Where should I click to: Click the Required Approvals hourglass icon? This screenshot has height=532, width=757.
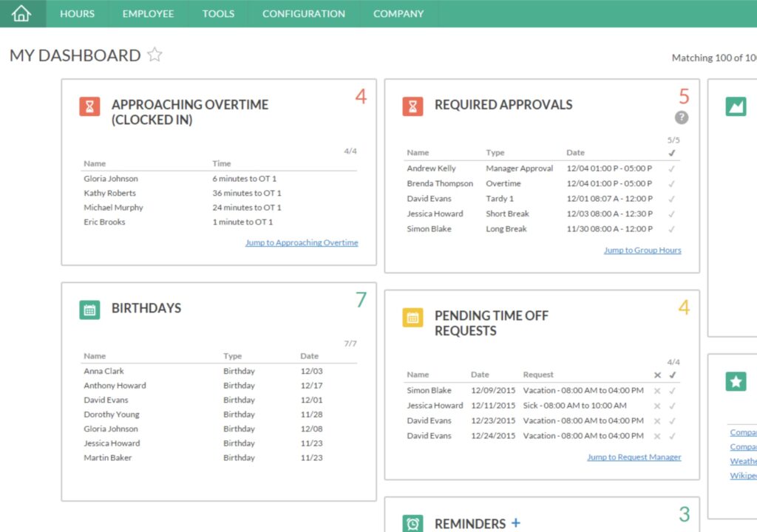[413, 106]
